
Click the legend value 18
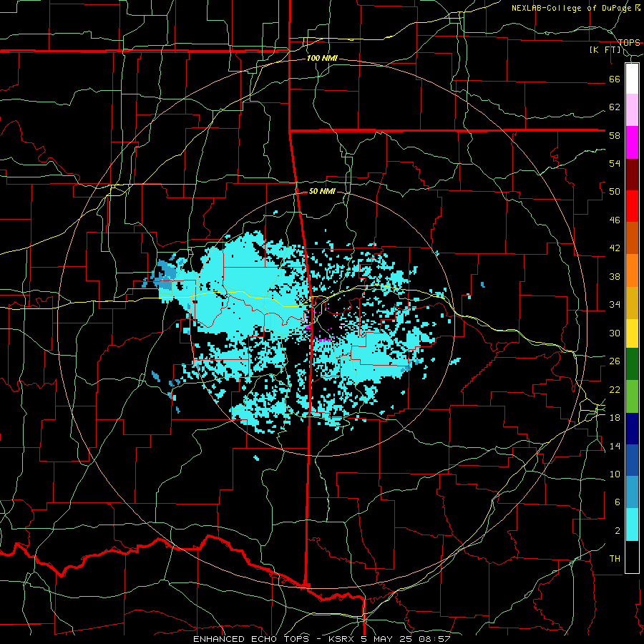tap(615, 418)
